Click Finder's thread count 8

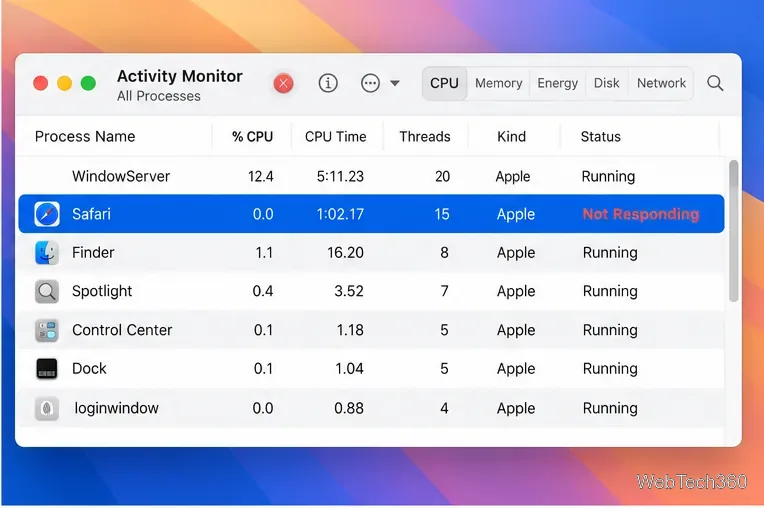(444, 252)
